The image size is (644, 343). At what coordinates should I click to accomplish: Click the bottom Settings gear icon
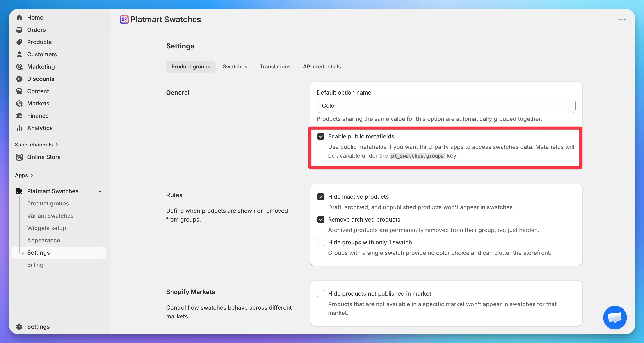point(19,327)
